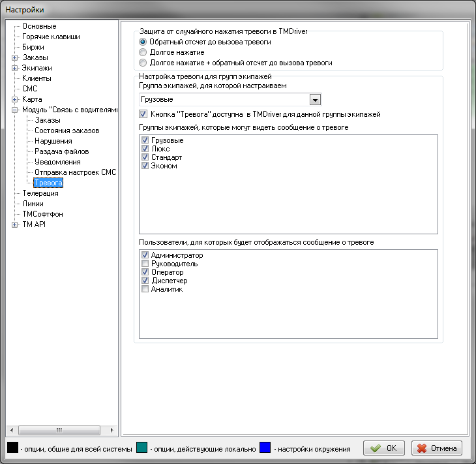Select 'Обратный отсчет до вызова тревоги' radio button
This screenshot has height=464, width=476.
pyautogui.click(x=143, y=42)
